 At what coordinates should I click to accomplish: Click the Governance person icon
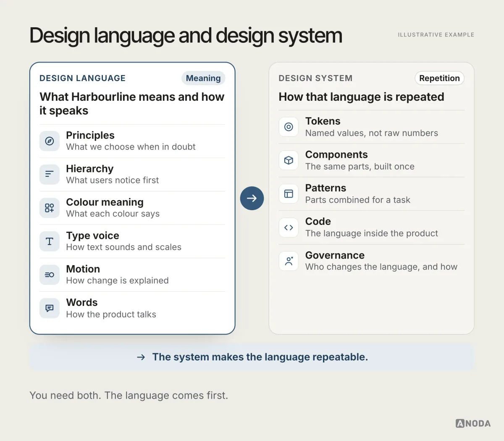(289, 261)
